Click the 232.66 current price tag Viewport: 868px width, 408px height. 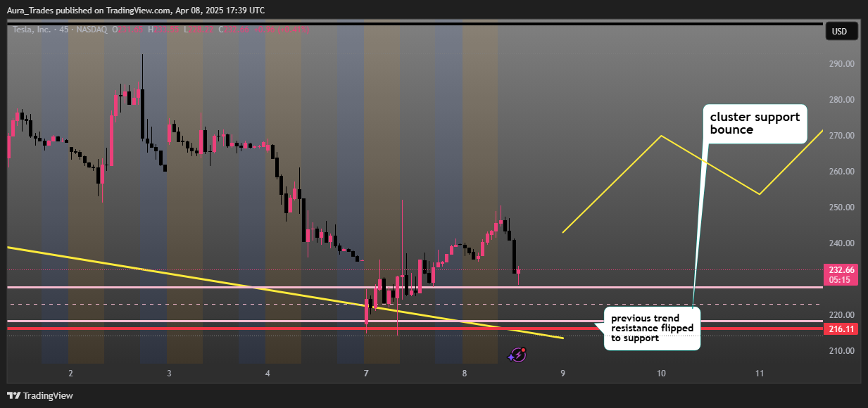pyautogui.click(x=841, y=269)
